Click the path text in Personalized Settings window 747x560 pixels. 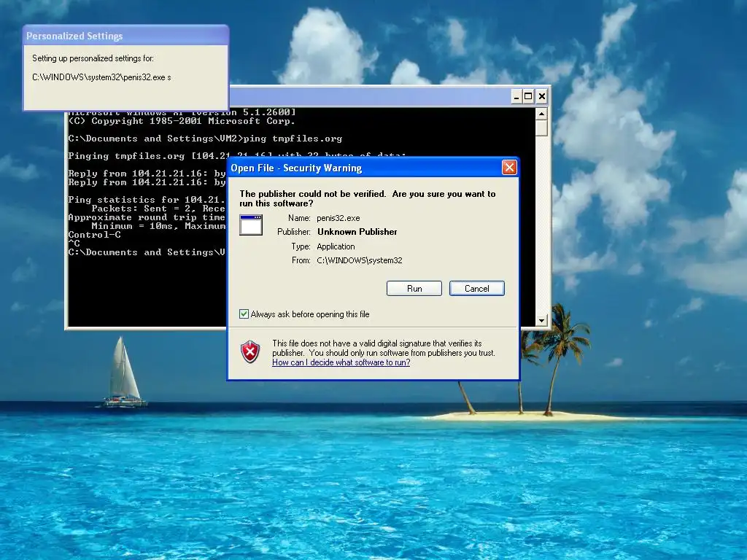101,77
